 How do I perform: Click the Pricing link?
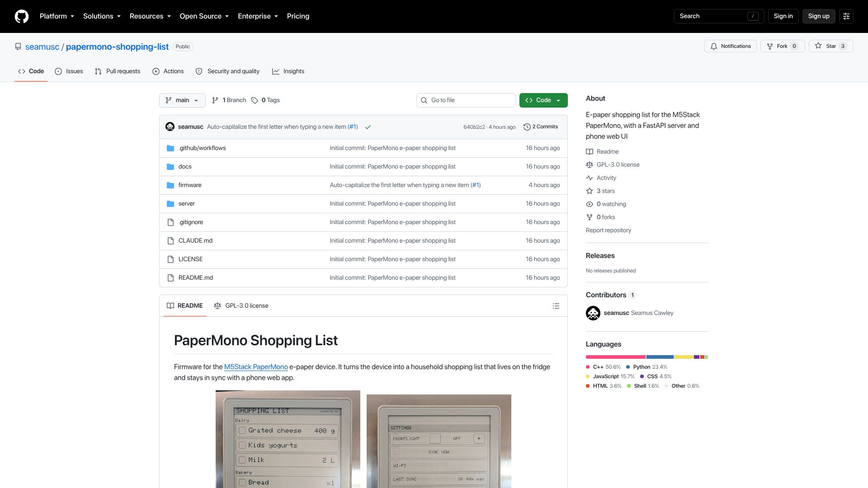(298, 16)
